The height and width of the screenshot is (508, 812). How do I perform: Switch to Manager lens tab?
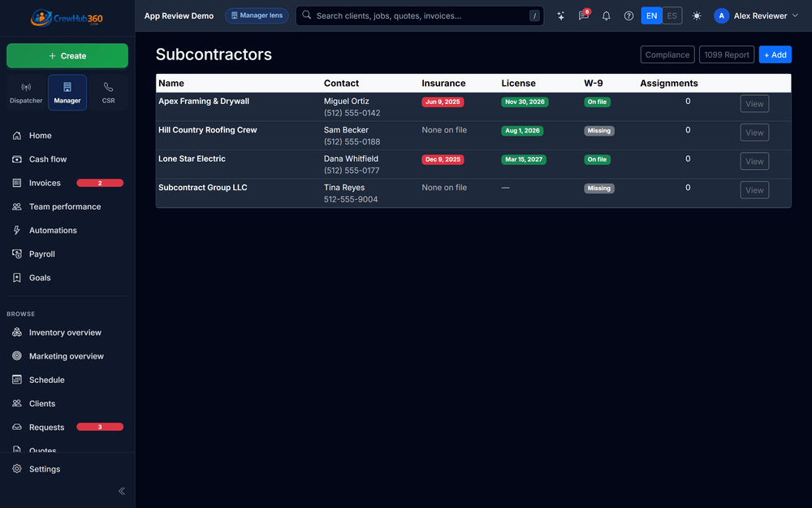coord(67,93)
